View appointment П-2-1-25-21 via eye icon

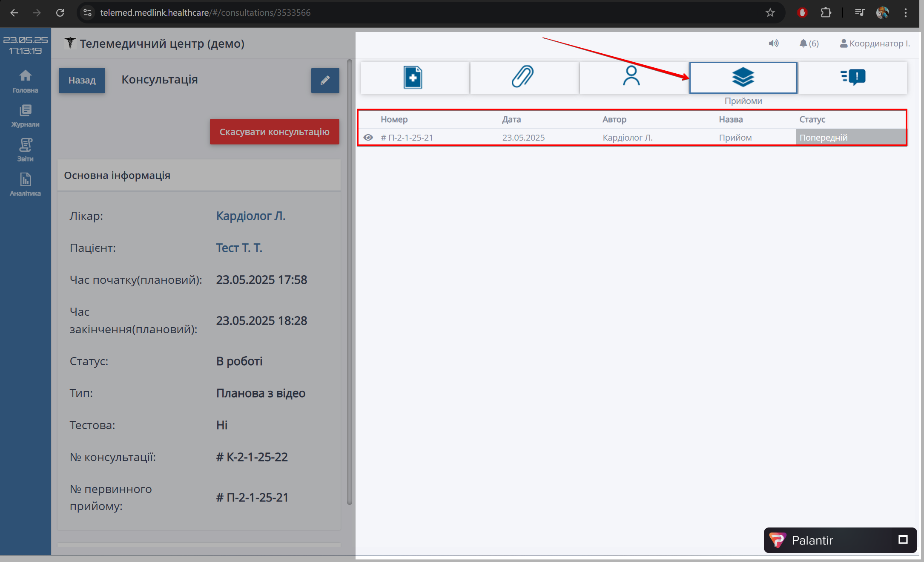click(368, 138)
